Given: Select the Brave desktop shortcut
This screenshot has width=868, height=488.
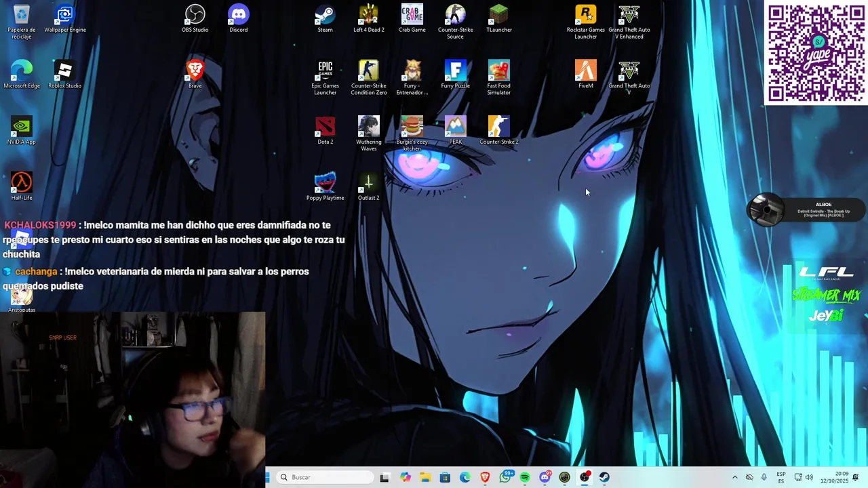Looking at the screenshot, I should point(195,74).
